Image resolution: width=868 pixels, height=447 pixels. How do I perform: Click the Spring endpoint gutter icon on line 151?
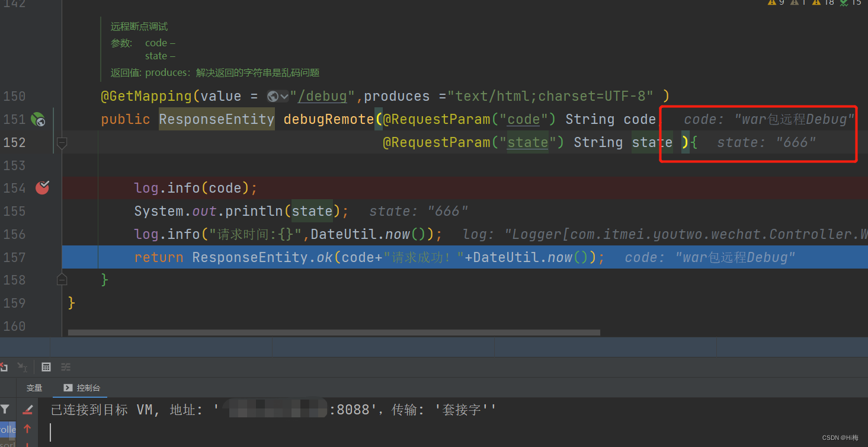[x=38, y=119]
